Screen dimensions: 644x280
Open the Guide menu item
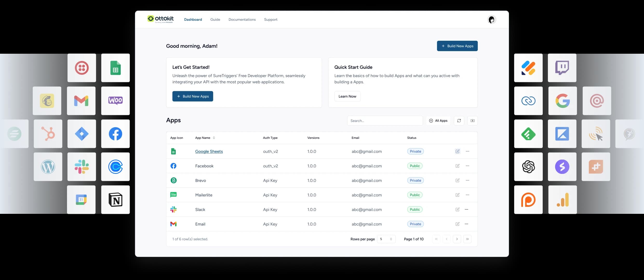pos(215,19)
